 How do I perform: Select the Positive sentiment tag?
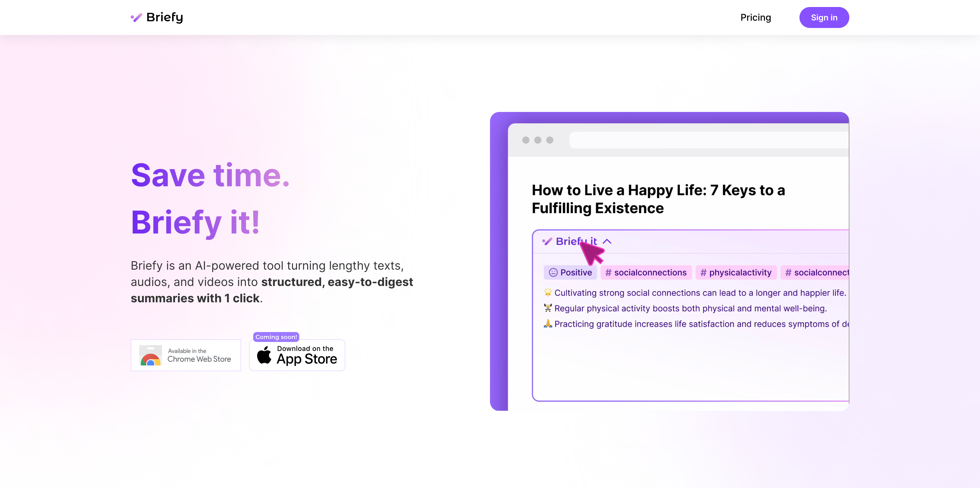click(570, 272)
